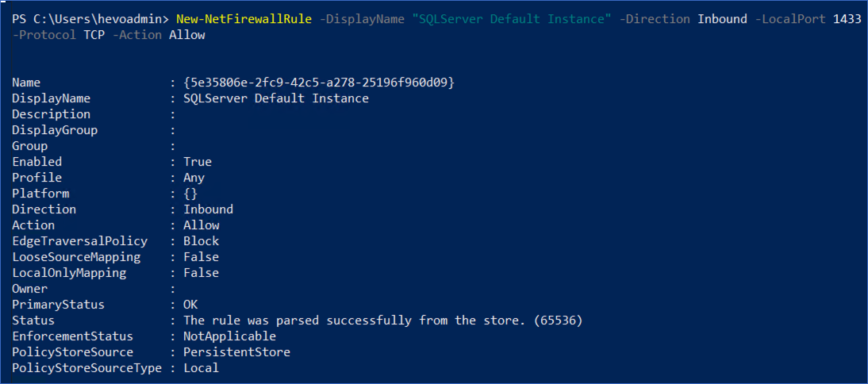Click the Profile value Any
Screen dimensions: 868x384
pos(194,178)
